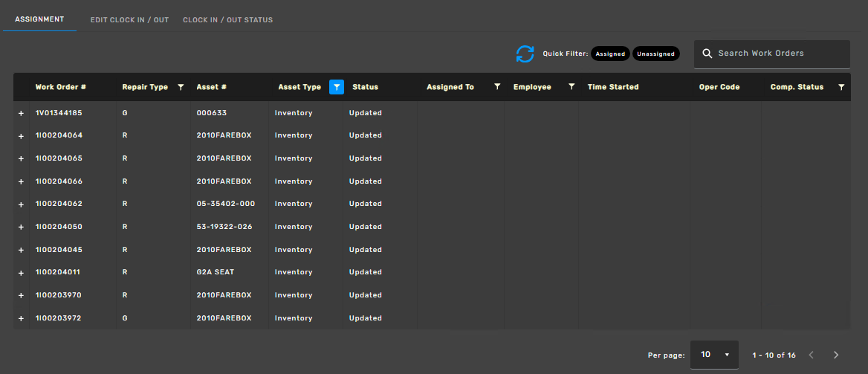This screenshot has height=374, width=868.
Task: Toggle the Unassigned quick filter
Action: point(655,54)
